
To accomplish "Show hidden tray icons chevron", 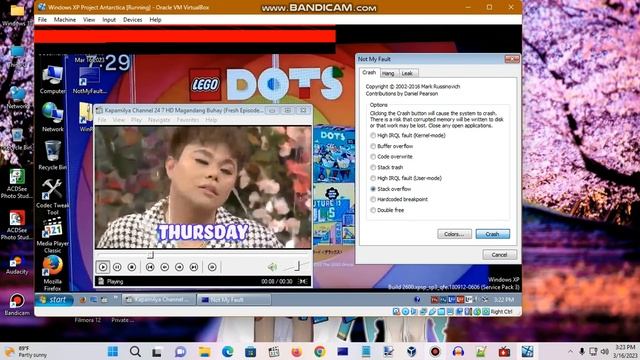I will click(570, 351).
